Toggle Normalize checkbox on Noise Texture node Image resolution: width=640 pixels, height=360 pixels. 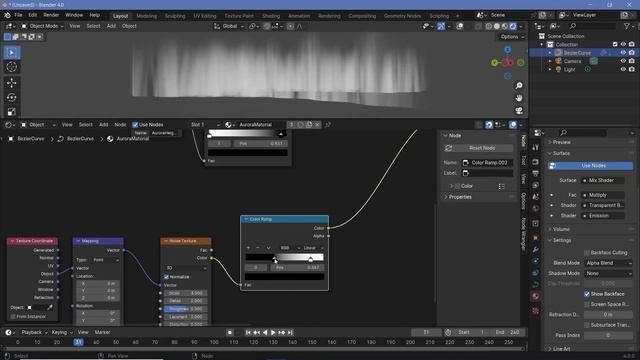point(166,277)
